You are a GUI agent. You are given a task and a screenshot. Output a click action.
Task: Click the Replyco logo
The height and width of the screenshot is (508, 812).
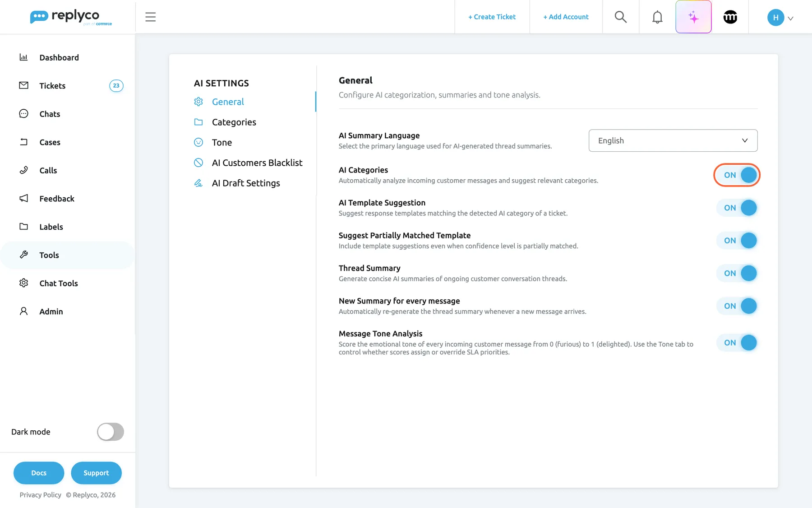(71, 17)
